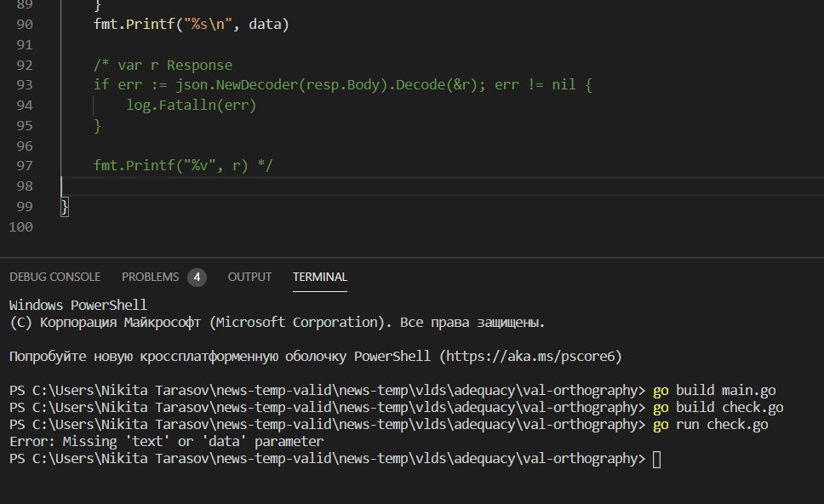
Task: Click line number 93 in the gutter
Action: coord(25,85)
